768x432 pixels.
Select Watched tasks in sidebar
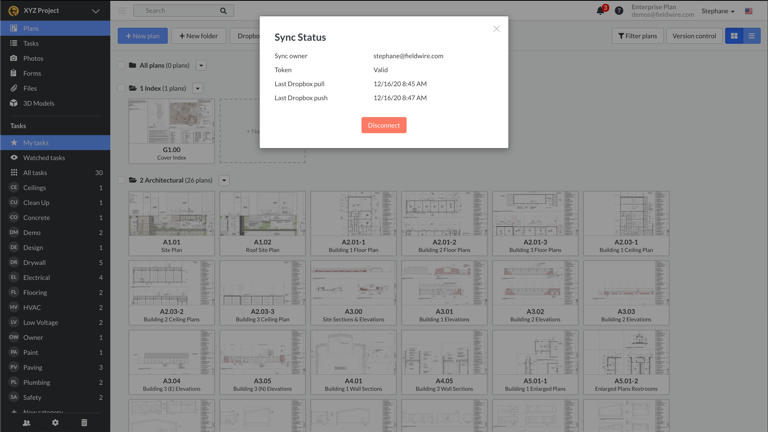(44, 158)
